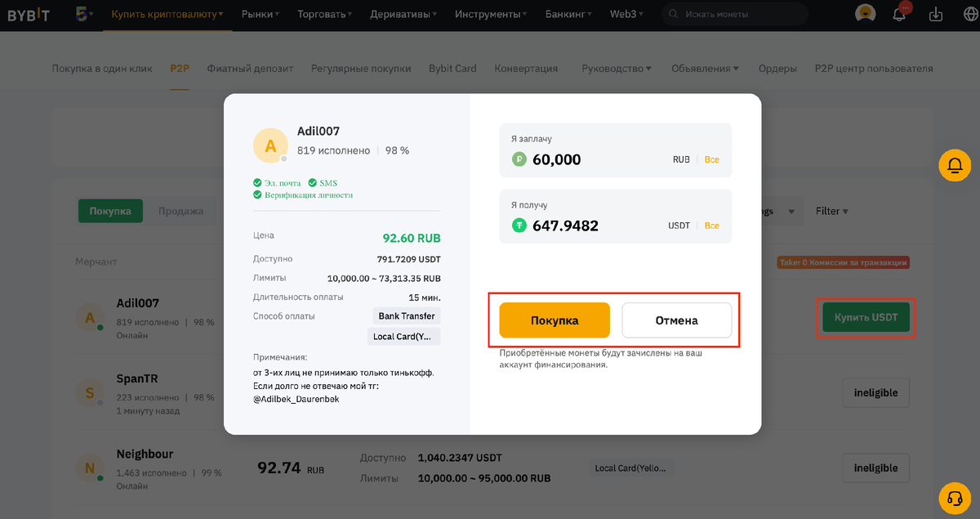Expand the Руководство dropdown
Image resolution: width=980 pixels, height=519 pixels.
pos(616,69)
